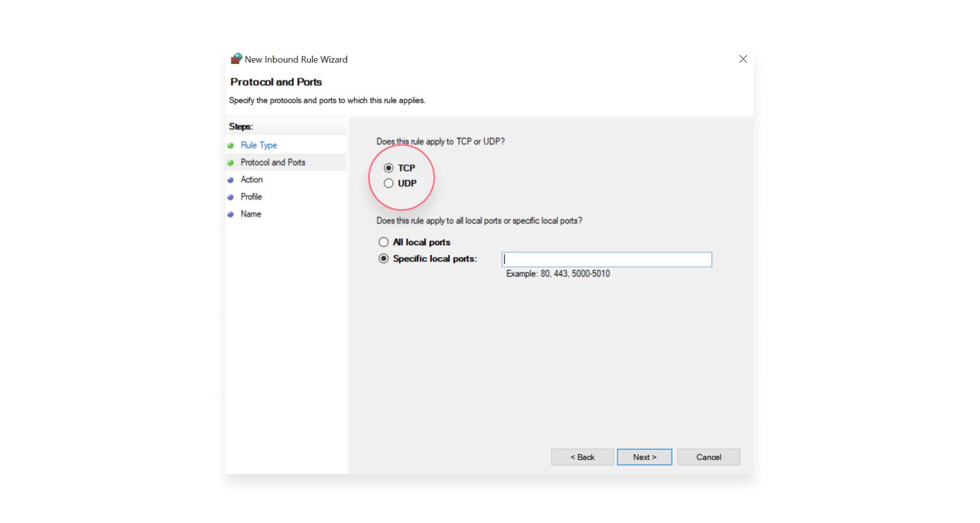Click the blue bullet beside Name
The width and height of the screenshot is (980, 523).
click(x=231, y=214)
